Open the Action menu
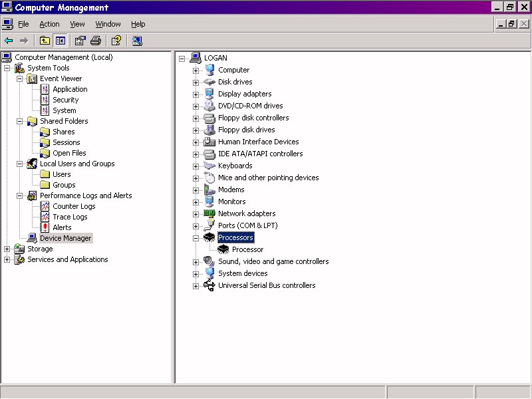532x399 pixels. point(49,24)
